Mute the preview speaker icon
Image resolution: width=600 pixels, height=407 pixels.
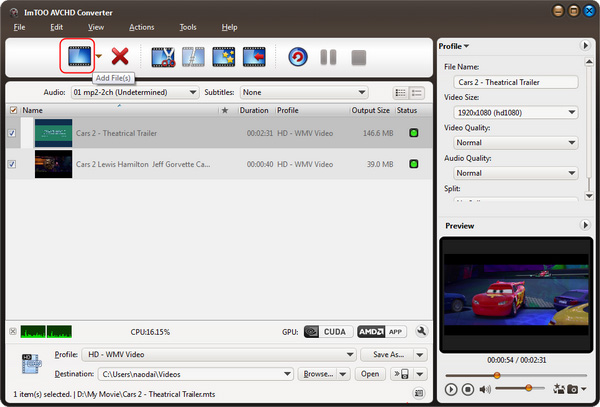(484, 389)
